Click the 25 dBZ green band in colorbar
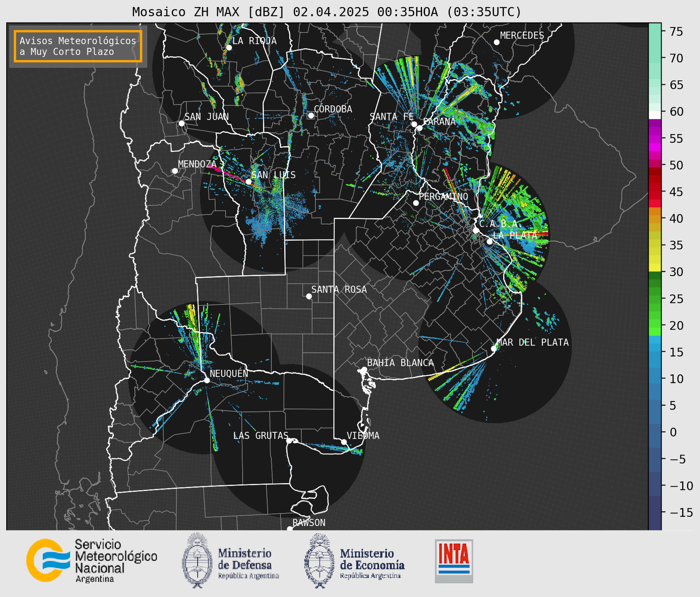The image size is (700, 597). [x=655, y=298]
